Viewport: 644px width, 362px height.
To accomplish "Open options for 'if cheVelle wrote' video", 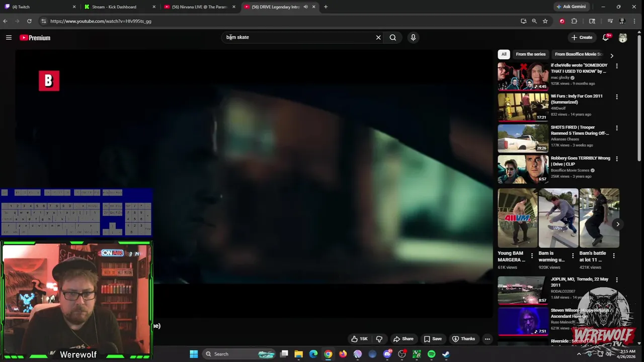I will pos(617,66).
